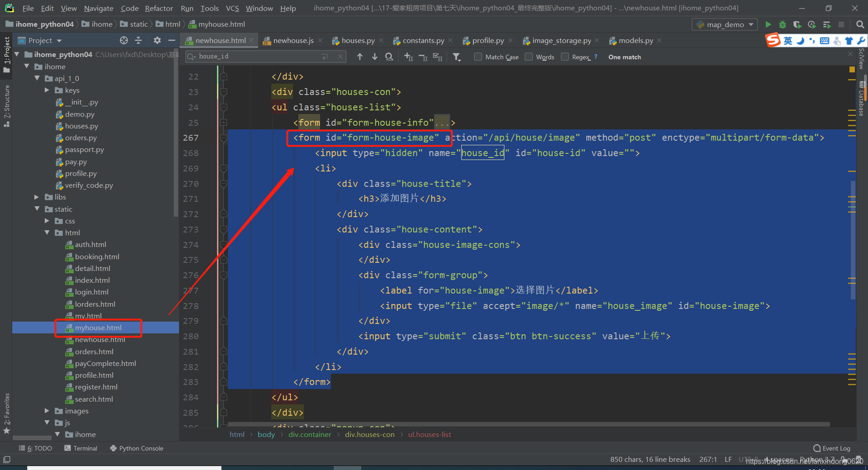The width and height of the screenshot is (868, 470).
Task: Select all search occurrences
Action: coord(438,57)
